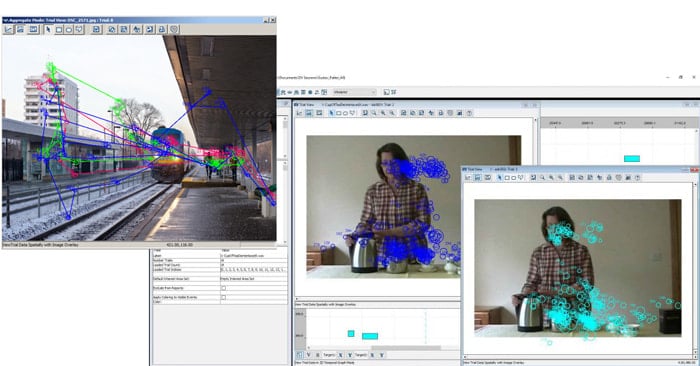Click the horizontal scrollbar under temporal graph
700x366 pixels.
click(406, 348)
